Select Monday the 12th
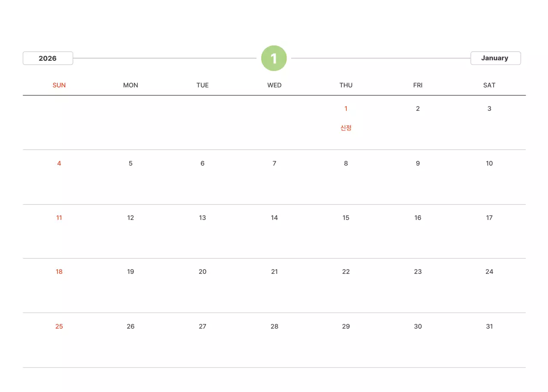The width and height of the screenshot is (548, 392). (x=131, y=218)
